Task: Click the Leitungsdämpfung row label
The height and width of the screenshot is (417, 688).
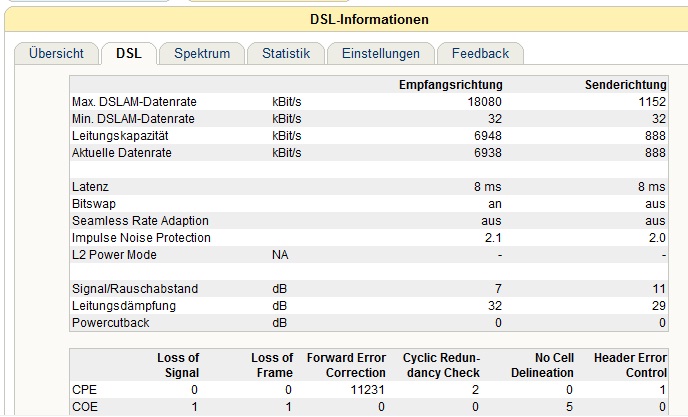Action: tap(124, 306)
